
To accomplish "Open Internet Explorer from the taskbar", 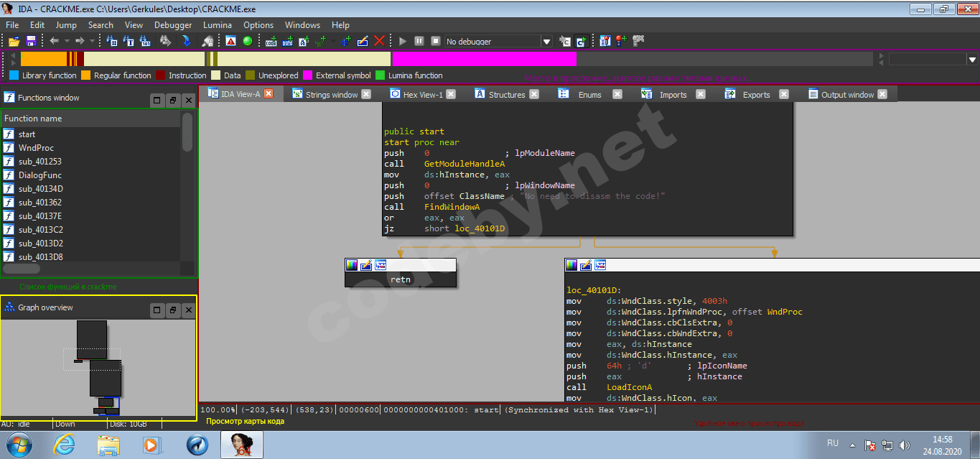I will tap(65, 445).
